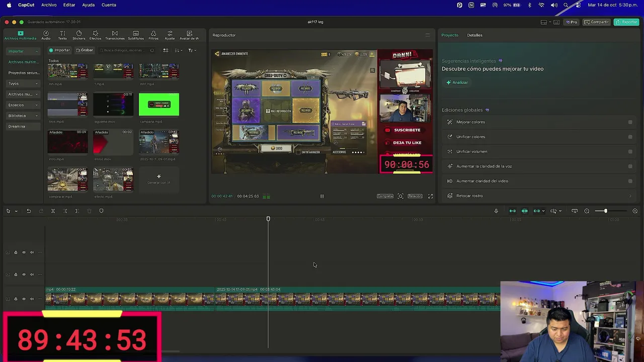The height and width of the screenshot is (362, 644).
Task: Toggle auto snapping in timeline
Action: 525,211
